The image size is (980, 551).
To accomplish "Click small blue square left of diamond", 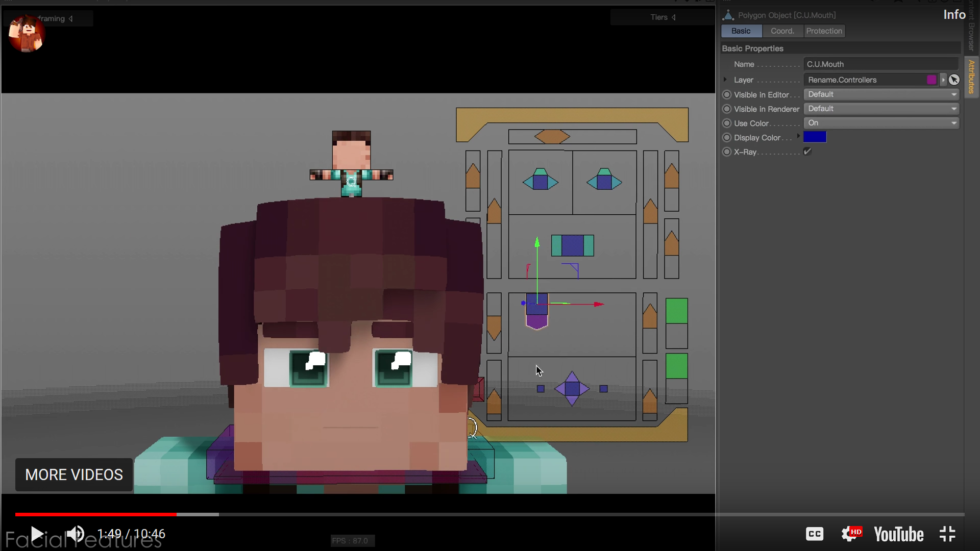I will click(x=541, y=389).
